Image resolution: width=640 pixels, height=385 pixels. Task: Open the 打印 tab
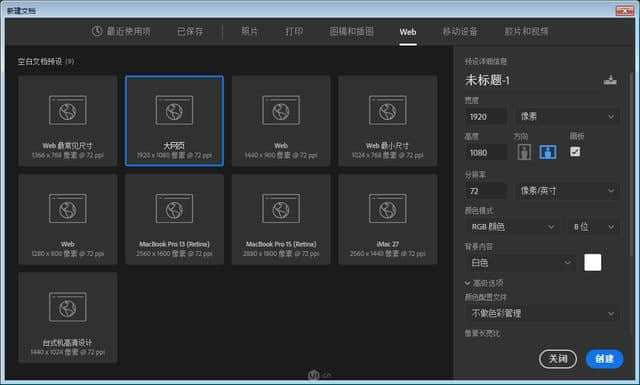[x=294, y=31]
